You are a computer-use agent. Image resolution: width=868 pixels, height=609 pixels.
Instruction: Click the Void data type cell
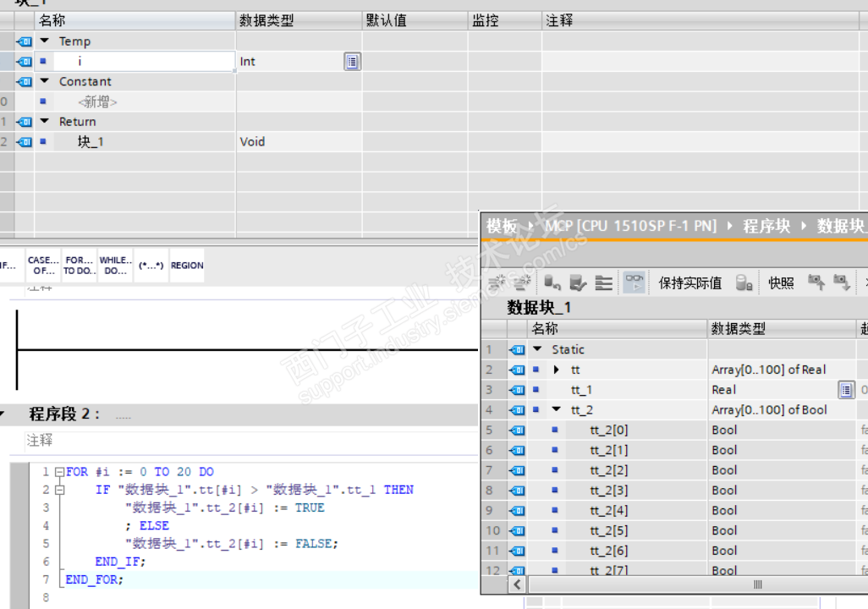click(299, 142)
